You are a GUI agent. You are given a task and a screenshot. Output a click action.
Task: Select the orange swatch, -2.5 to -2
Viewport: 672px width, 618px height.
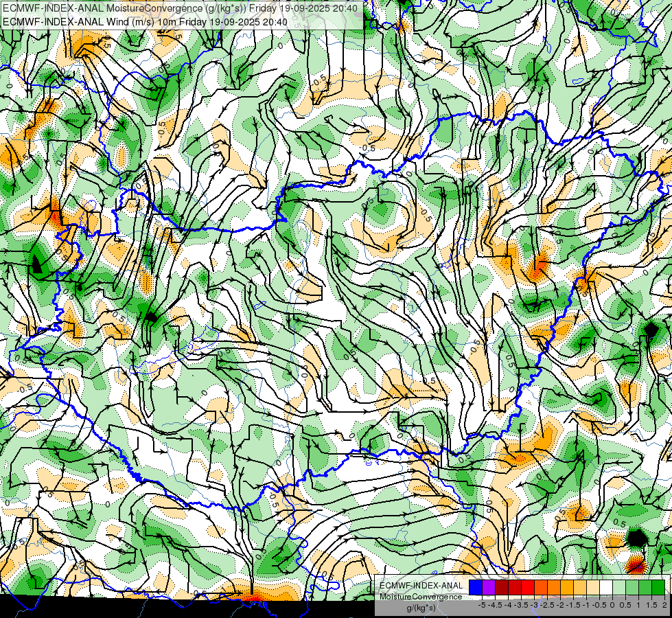point(554,587)
